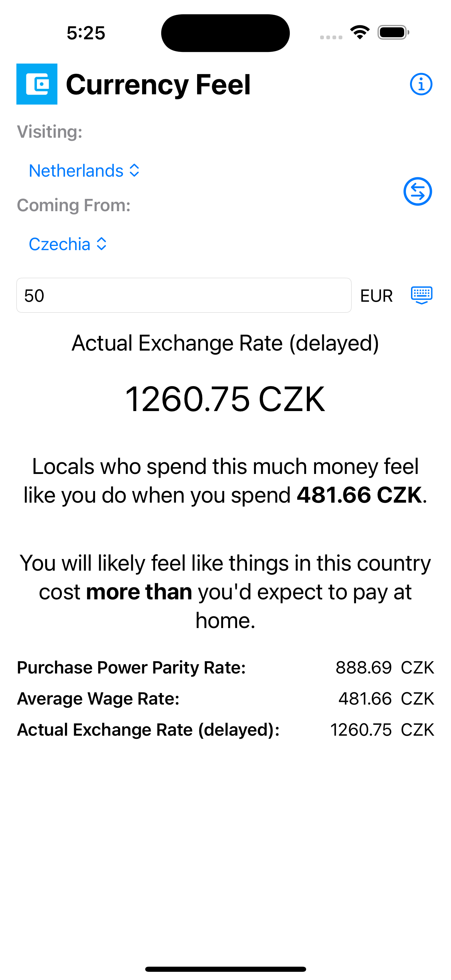Open the Czechia country picker

(x=68, y=244)
